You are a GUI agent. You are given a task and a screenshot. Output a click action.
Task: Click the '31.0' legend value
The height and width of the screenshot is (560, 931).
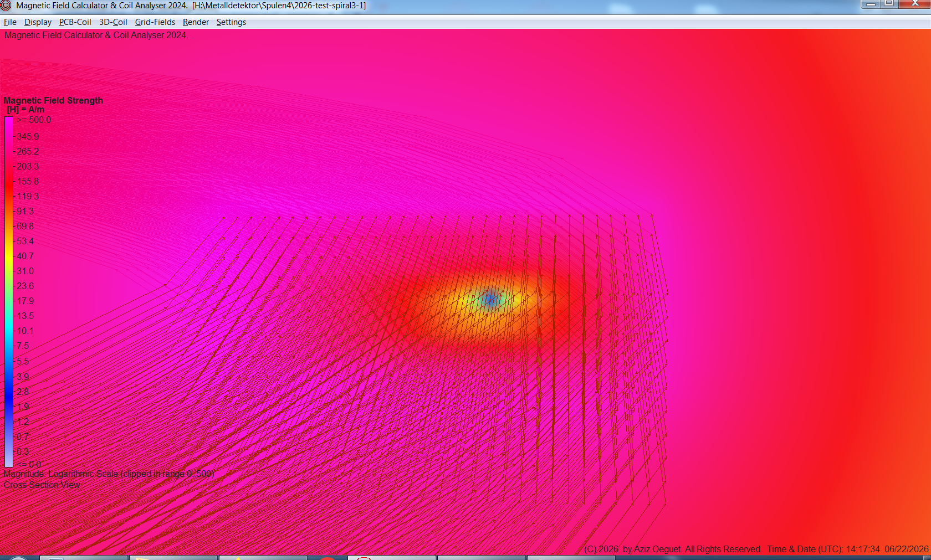(x=25, y=271)
